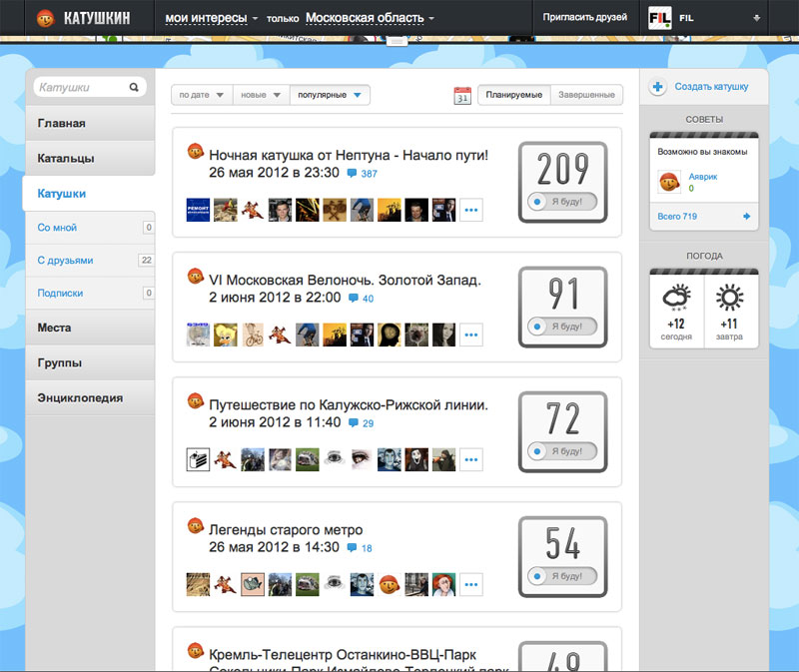Click the mascot icon beside VI Московская Велоночь
This screenshot has width=799, height=672.
tap(196, 277)
